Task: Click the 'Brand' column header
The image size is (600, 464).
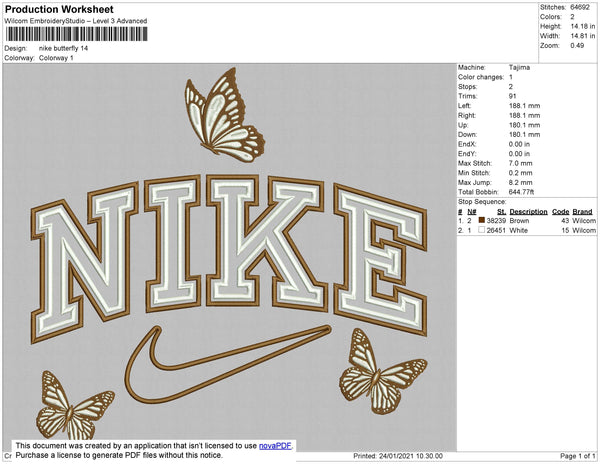Action: 582,212
